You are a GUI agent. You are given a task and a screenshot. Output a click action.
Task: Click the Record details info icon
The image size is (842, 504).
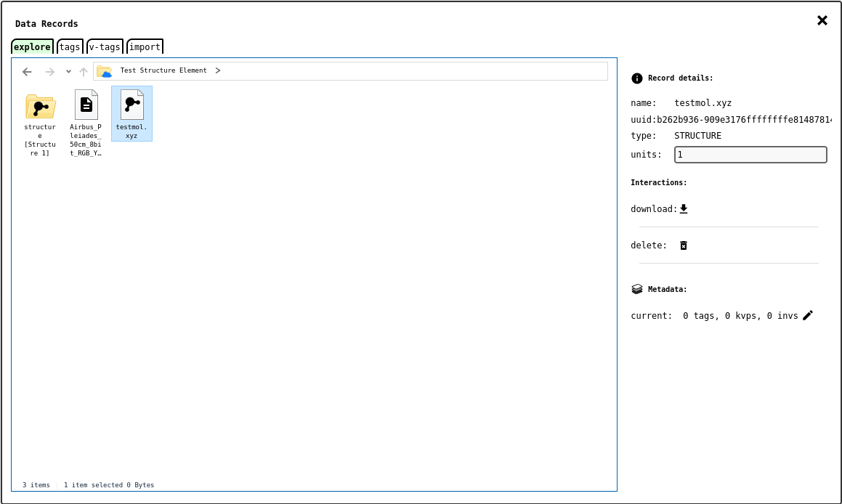coord(637,78)
